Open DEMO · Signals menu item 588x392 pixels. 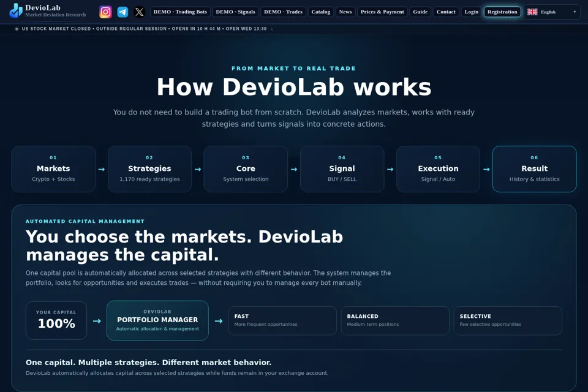click(x=235, y=12)
